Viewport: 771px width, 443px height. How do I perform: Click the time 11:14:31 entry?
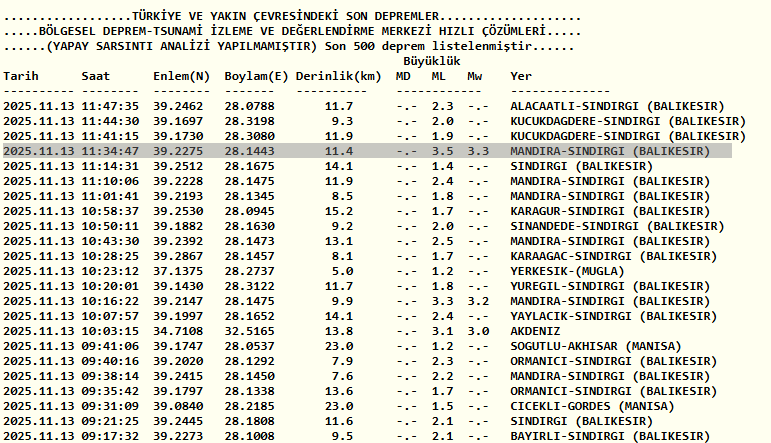coord(110,166)
